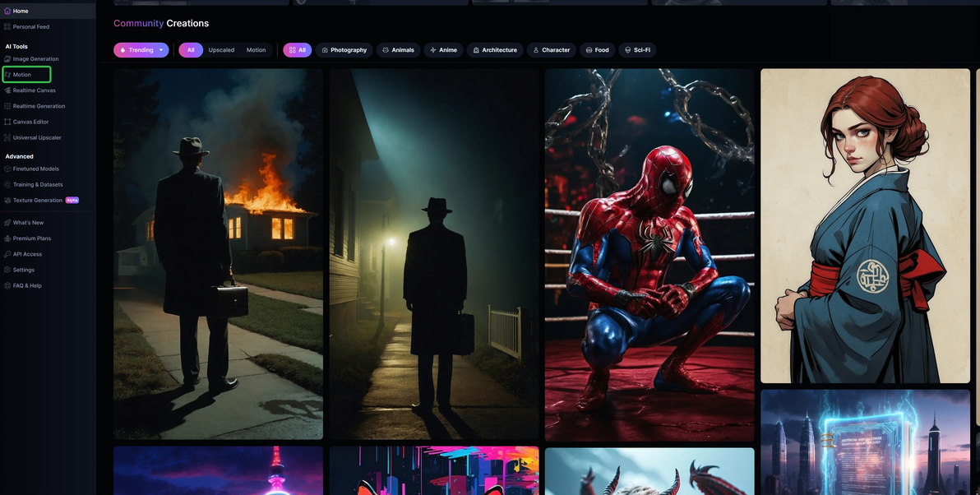This screenshot has width=980, height=495.
Task: Select the All type filter pill
Action: 191,50
